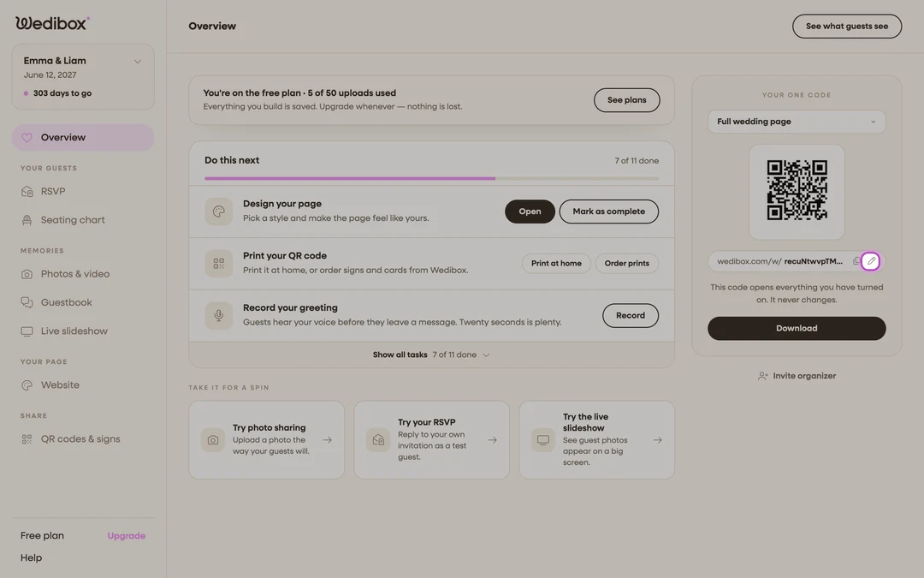The image size is (924, 578).
Task: Click the arrow on Try photo sharing card
Action: [x=328, y=440]
